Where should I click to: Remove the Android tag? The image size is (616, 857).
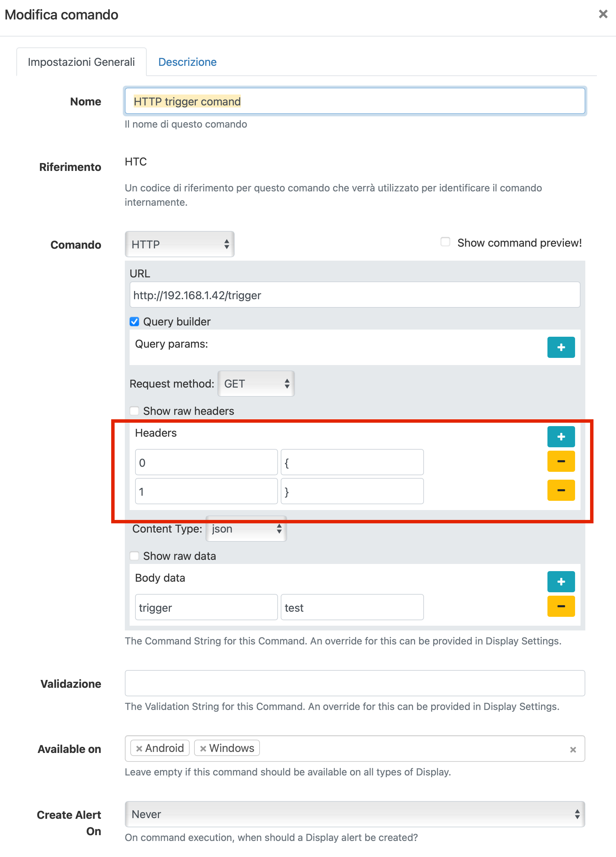click(x=139, y=748)
